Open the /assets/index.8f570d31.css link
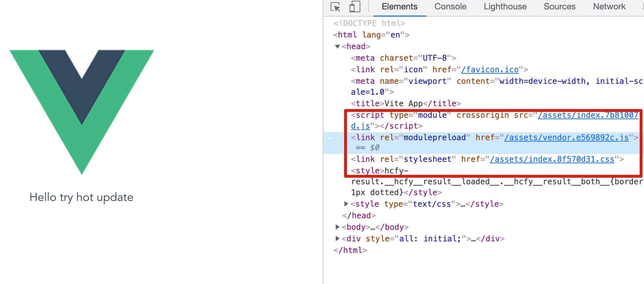Viewport: 644px width, 284px height. click(x=552, y=159)
